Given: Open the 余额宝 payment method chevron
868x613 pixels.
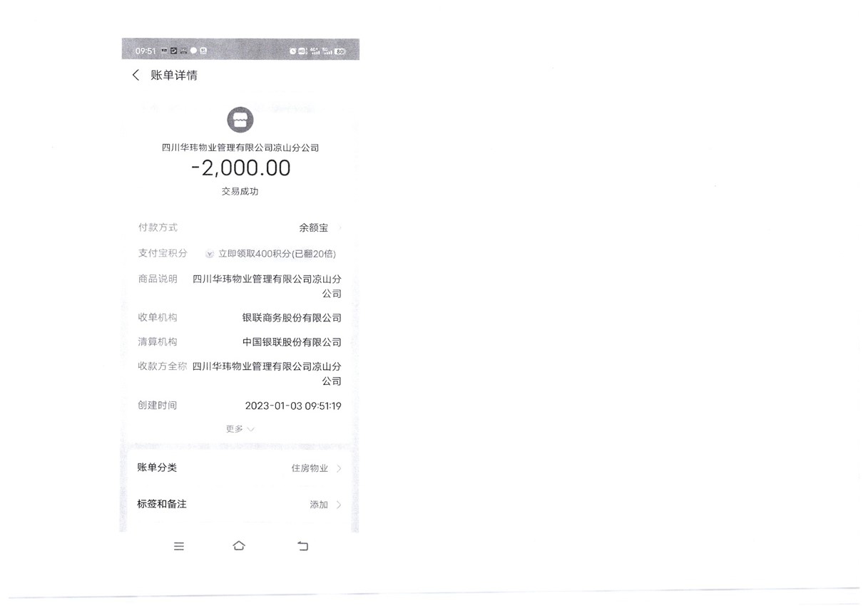Looking at the screenshot, I should pyautogui.click(x=340, y=228).
